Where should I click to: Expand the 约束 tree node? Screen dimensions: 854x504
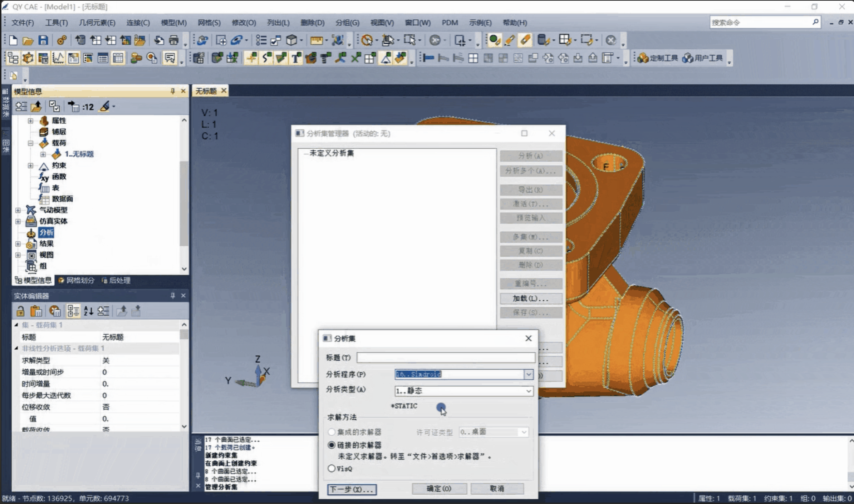point(31,165)
